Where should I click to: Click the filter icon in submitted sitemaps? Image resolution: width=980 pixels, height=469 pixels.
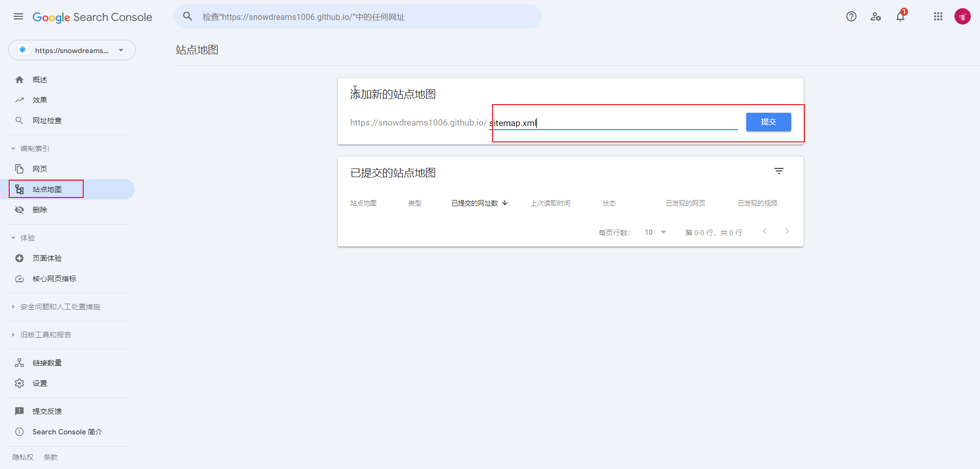click(778, 171)
